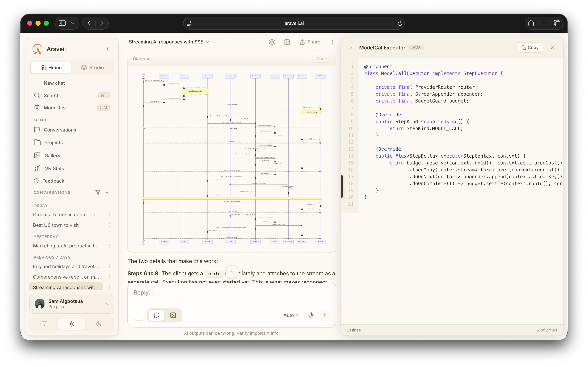Close the ModelCallExecutor code panel
This screenshot has height=367, width=588.
tap(552, 48)
